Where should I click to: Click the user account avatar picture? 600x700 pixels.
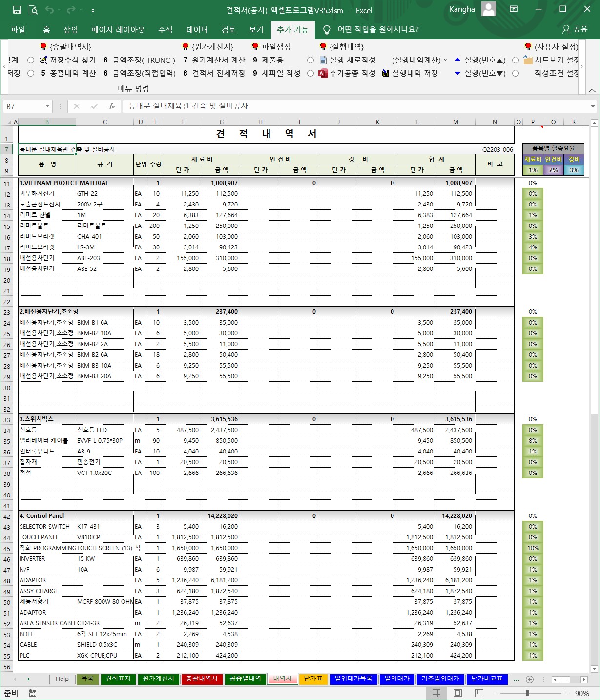pyautogui.click(x=488, y=9)
